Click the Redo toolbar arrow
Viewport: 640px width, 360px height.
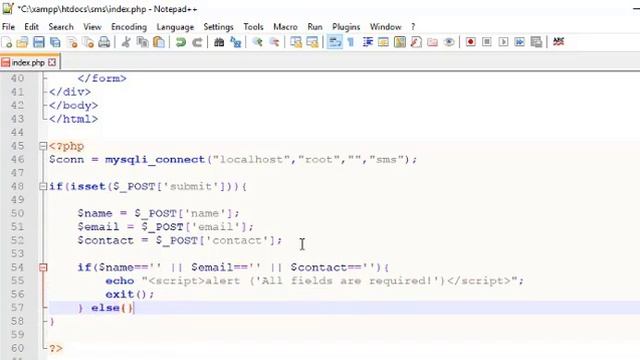pyautogui.click(x=197, y=42)
